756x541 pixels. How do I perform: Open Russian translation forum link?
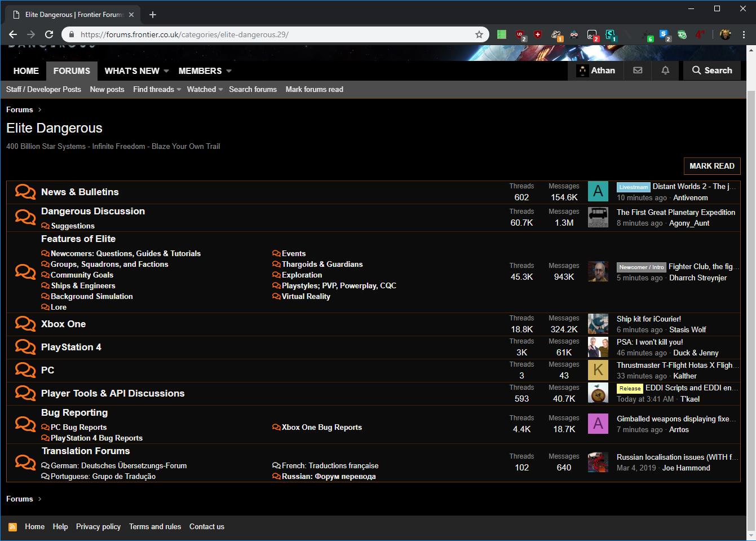pos(329,476)
